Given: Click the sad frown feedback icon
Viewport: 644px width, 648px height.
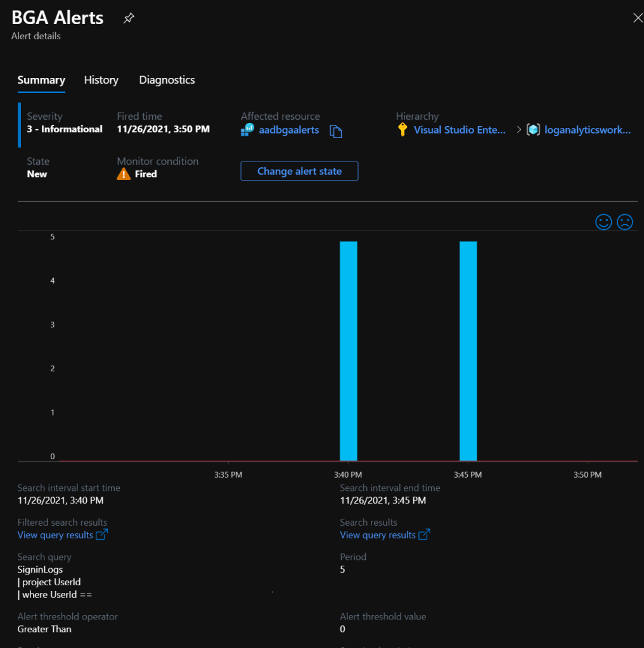Looking at the screenshot, I should pyautogui.click(x=625, y=222).
